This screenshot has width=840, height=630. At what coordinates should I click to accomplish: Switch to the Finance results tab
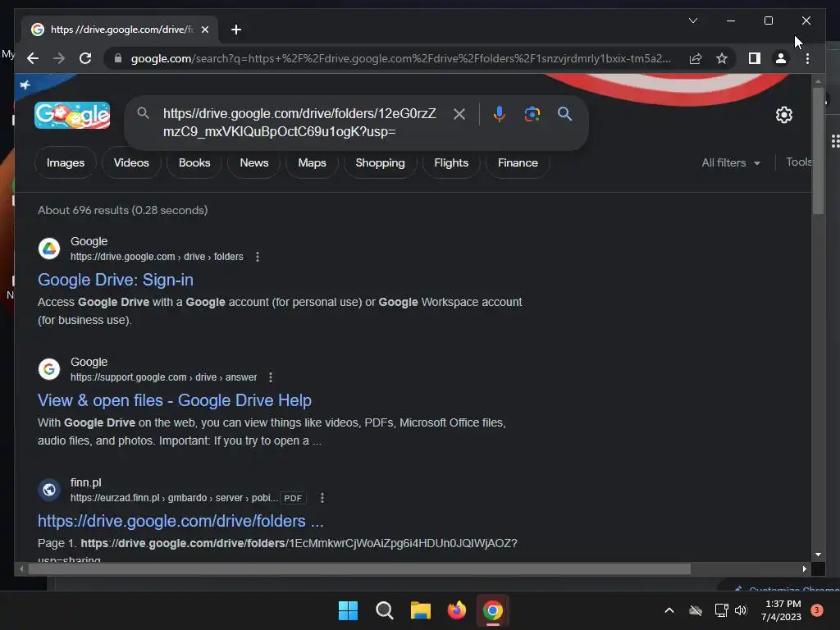(518, 163)
